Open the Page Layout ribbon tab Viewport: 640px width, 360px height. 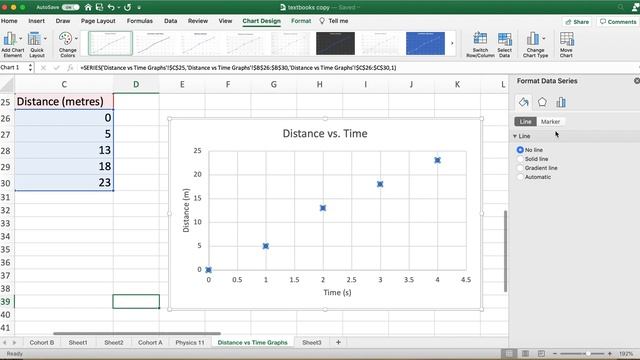point(98,21)
